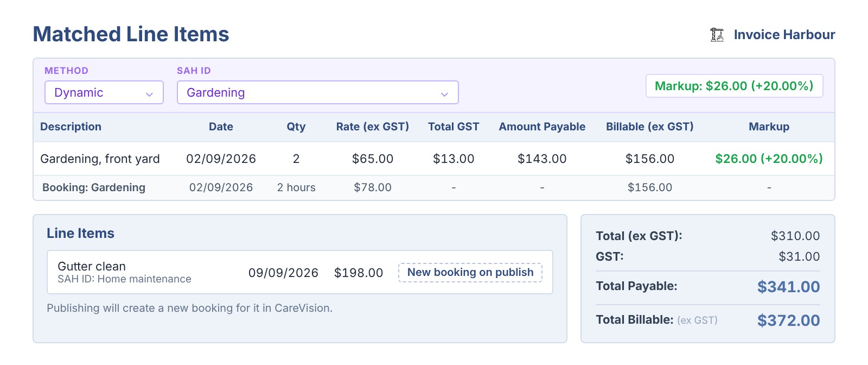The width and height of the screenshot is (868, 365).
Task: Click the Total Billable: label
Action: pyautogui.click(x=635, y=320)
